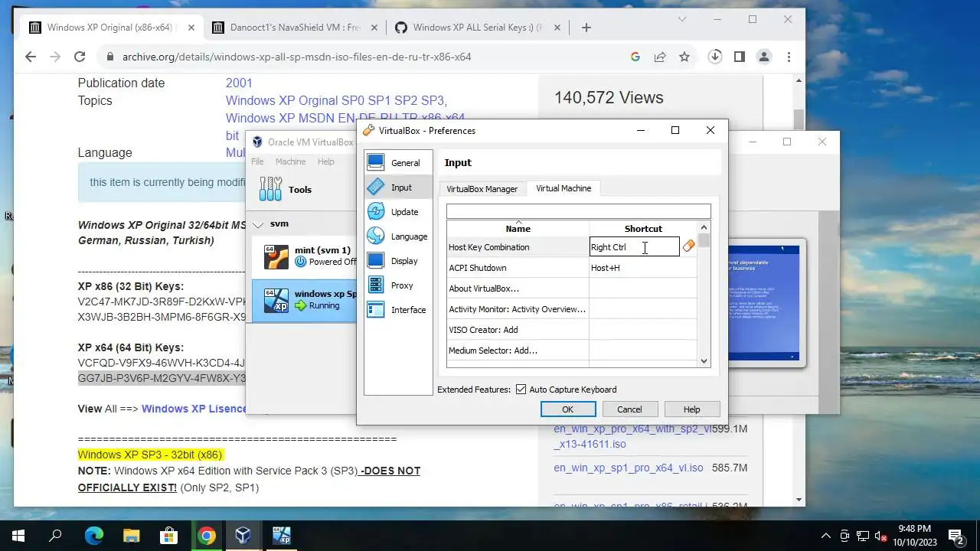Viewport: 980px width, 551px height.
Task: Click the ACPI Shutdown shortcut row
Action: point(572,268)
